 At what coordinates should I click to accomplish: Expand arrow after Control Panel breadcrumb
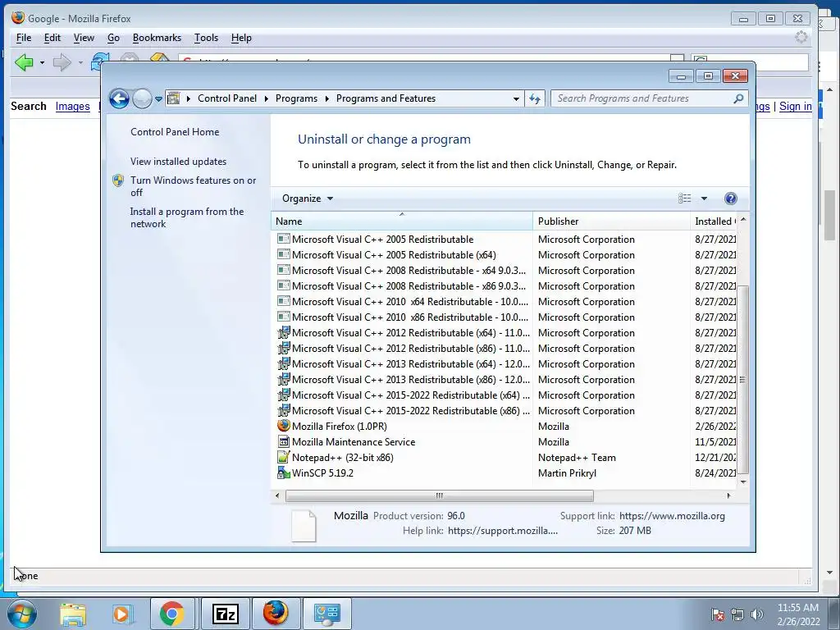point(267,98)
